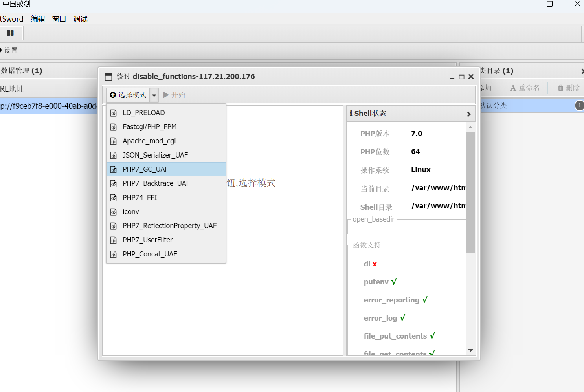
Task: Click the grid home tab icon
Action: (11, 33)
